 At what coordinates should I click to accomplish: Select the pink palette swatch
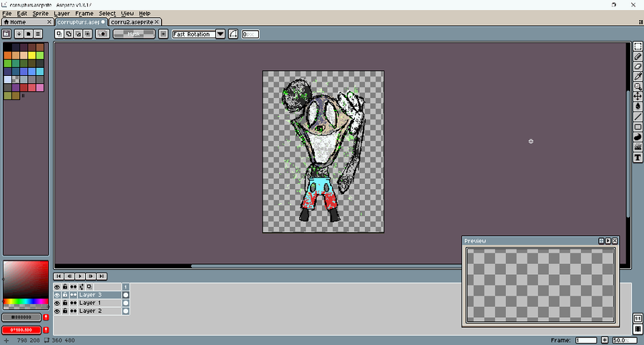40,87
